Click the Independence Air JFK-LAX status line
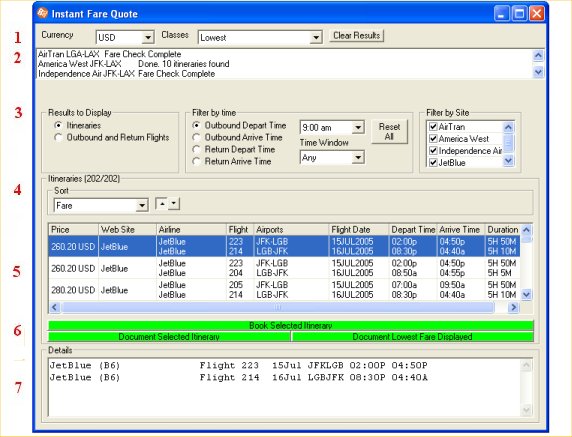 pos(127,74)
